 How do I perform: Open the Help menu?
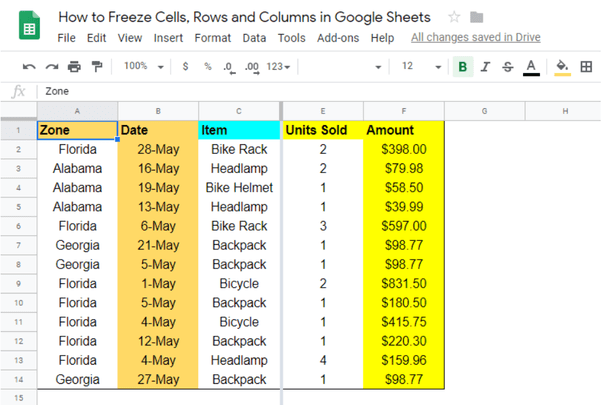click(382, 38)
